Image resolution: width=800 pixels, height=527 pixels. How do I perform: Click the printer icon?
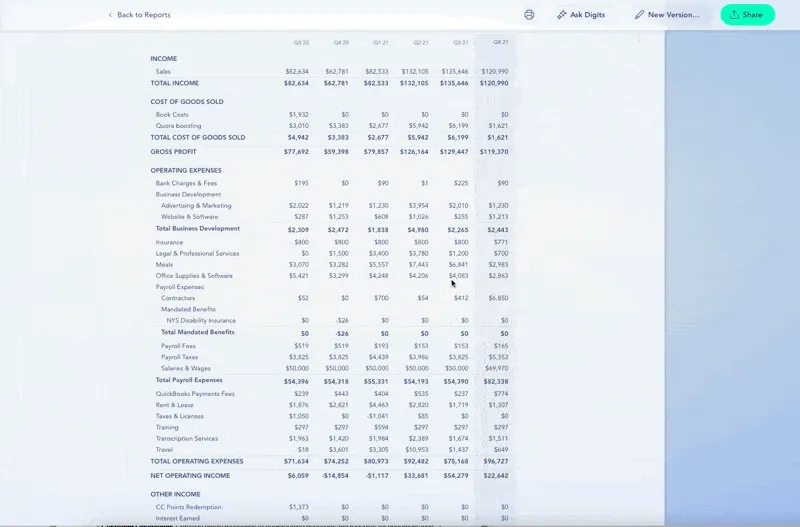(529, 15)
